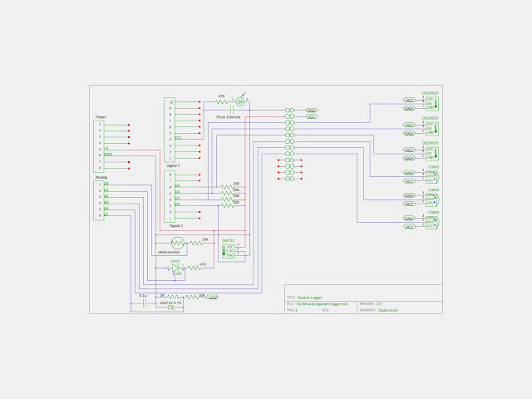
Task: Click the 'DHT22' component label
Action: pyautogui.click(x=229, y=241)
